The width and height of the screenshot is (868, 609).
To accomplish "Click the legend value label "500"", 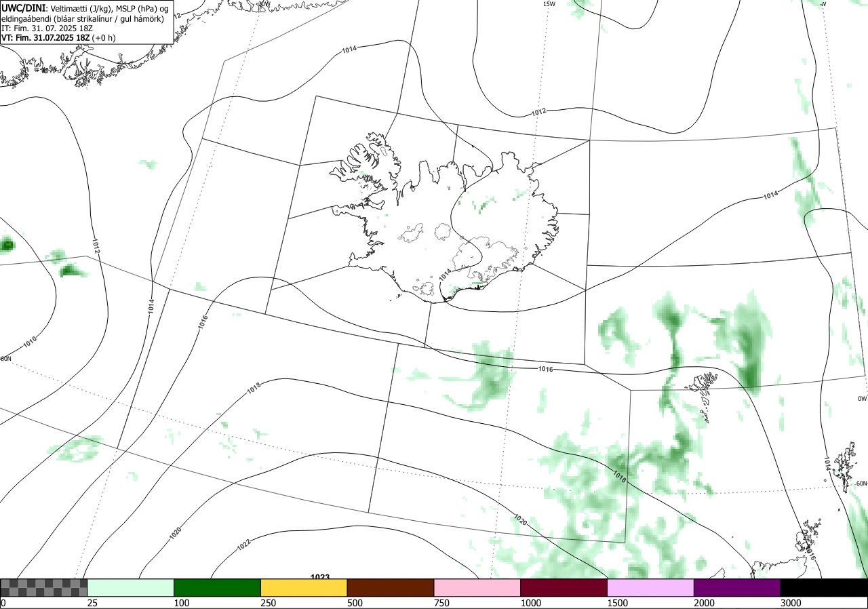I will 355,603.
